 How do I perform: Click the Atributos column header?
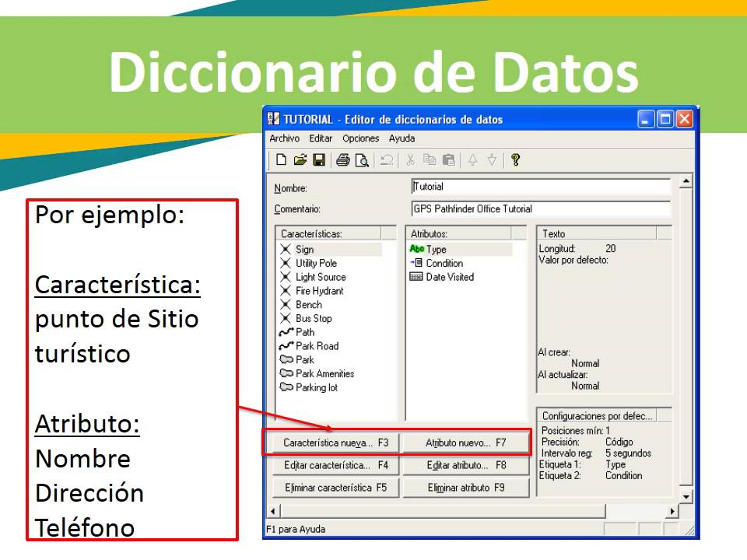(x=459, y=233)
